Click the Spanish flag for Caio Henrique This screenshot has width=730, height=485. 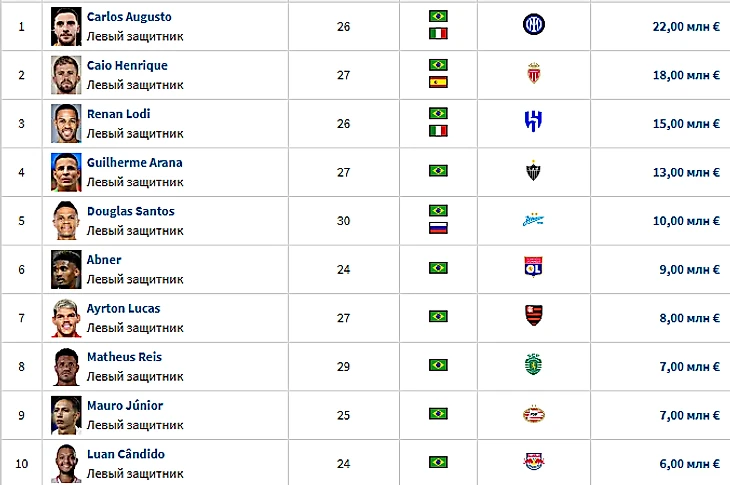tap(438, 82)
